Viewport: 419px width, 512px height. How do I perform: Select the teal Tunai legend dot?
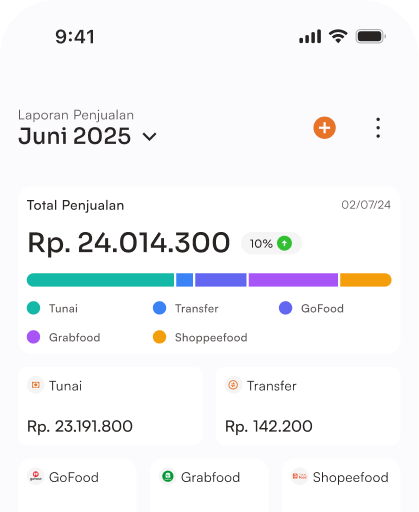pos(33,308)
